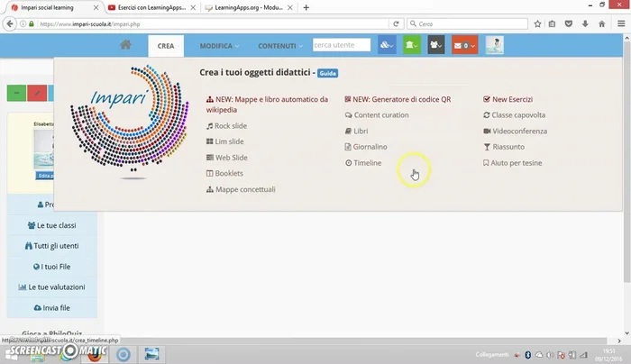Go to the Impari home icon
The image size is (631, 364).
125,45
